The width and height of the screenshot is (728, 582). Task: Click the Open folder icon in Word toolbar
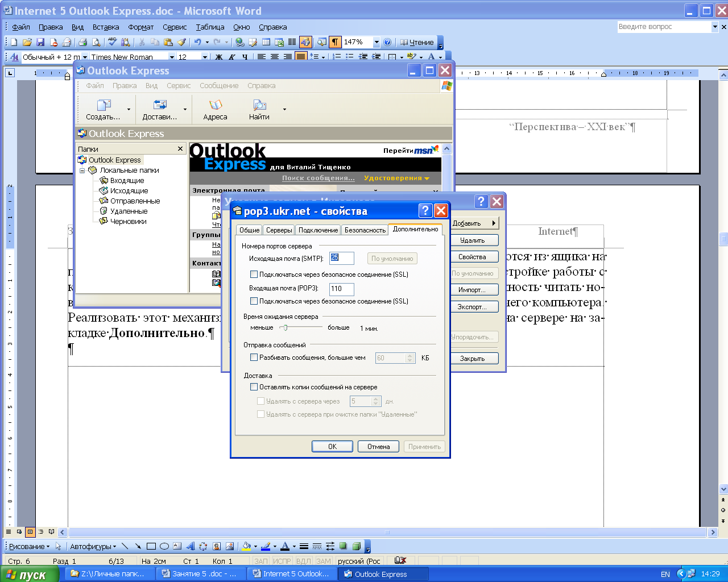click(x=27, y=42)
